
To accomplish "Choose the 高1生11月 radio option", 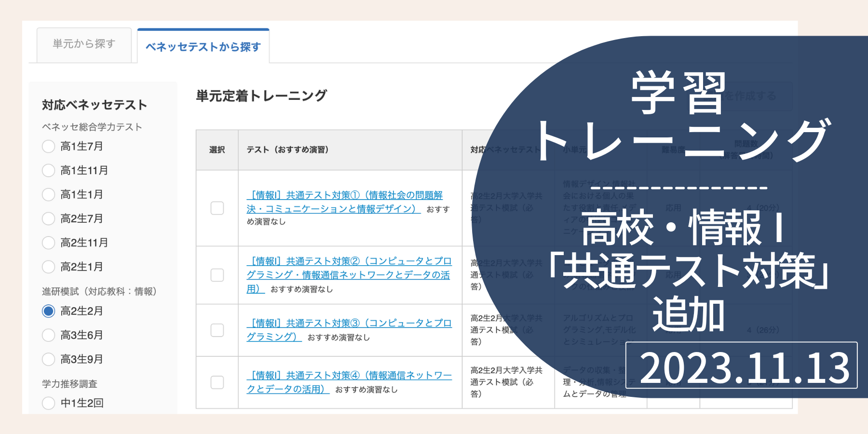I will coord(48,170).
